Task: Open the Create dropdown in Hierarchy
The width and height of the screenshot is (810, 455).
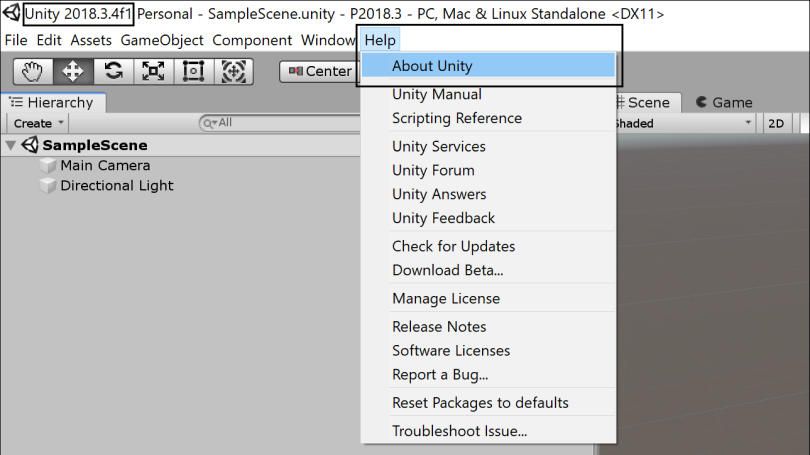Action: point(38,123)
